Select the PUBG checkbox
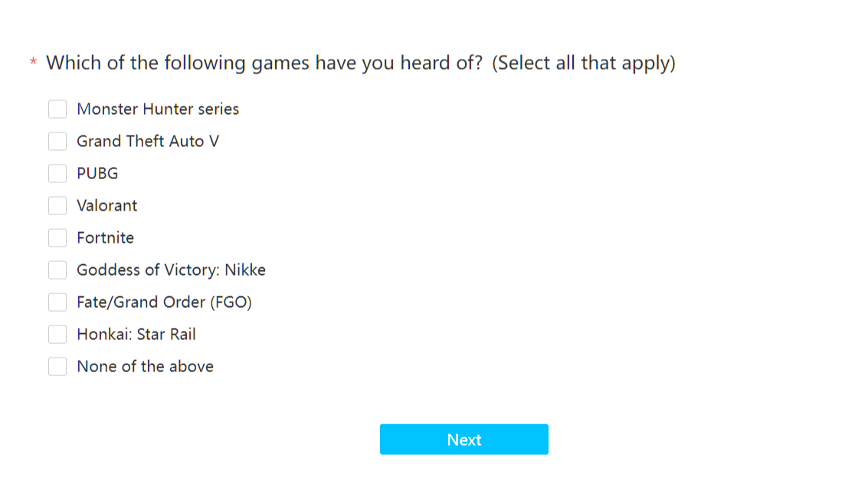Screen dimensions: 868x500 pos(57,173)
